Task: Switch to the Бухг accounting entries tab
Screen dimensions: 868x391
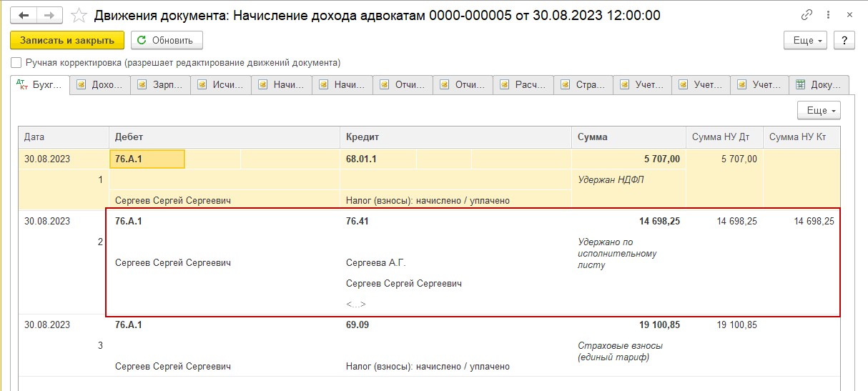Action: (x=40, y=85)
